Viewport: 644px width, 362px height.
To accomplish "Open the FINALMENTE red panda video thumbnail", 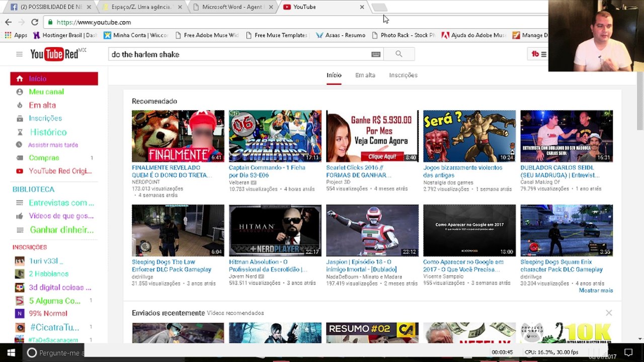I will 178,136.
